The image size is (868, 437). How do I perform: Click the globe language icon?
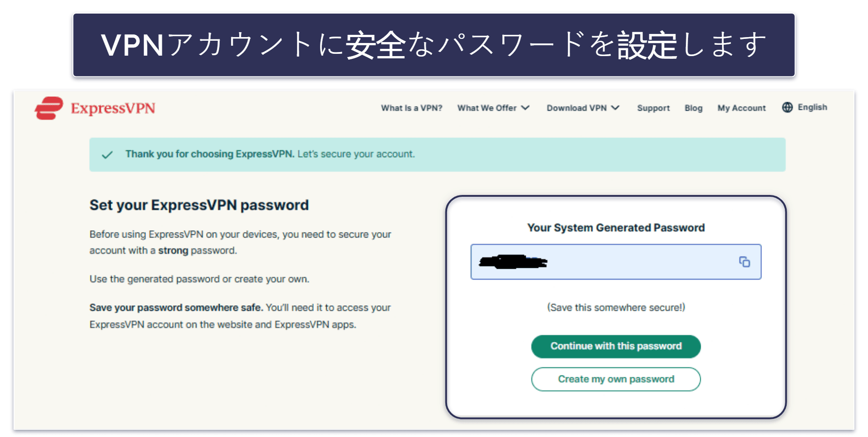pyautogui.click(x=787, y=107)
